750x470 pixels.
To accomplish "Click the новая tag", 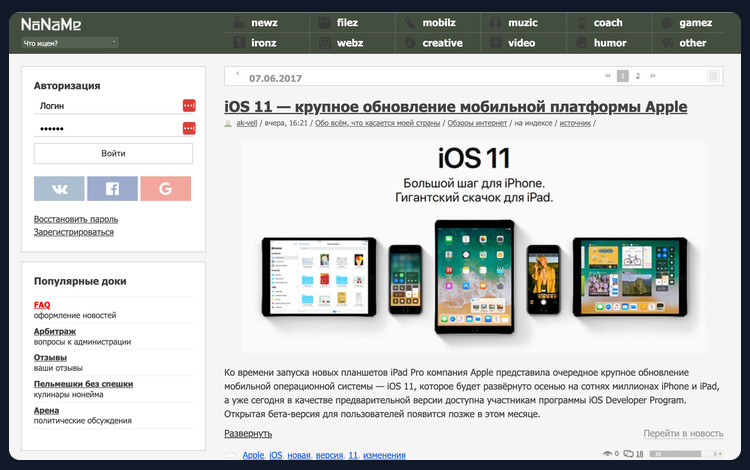I will tap(299, 455).
